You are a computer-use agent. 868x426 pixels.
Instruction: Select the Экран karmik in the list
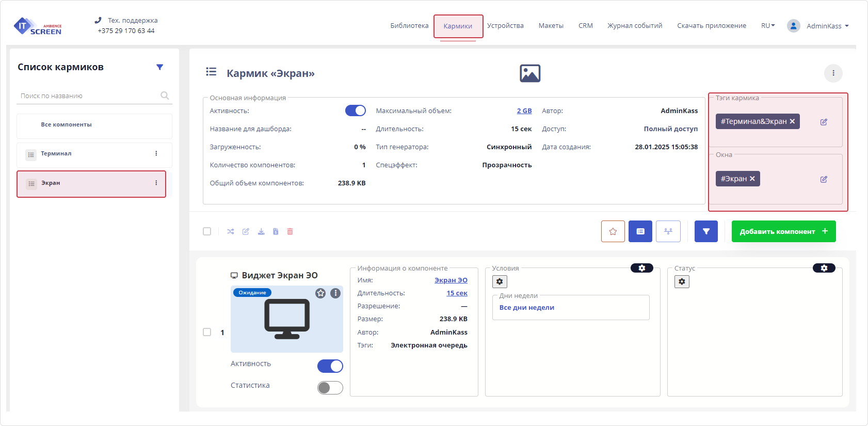pyautogui.click(x=91, y=184)
